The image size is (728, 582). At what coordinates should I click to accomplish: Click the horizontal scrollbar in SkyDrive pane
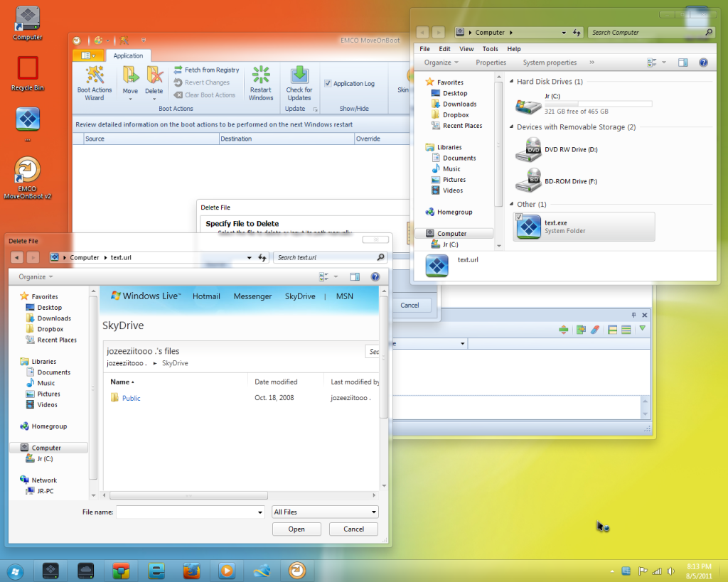pos(188,496)
